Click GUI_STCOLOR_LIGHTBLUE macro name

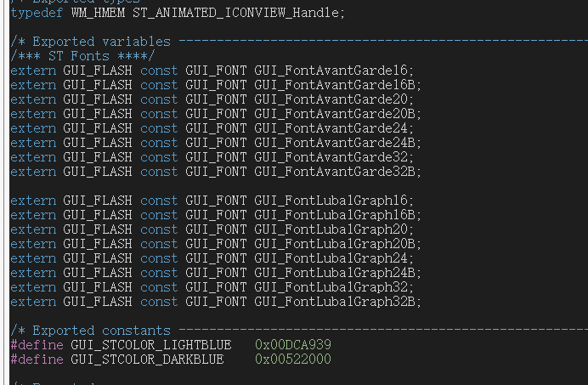tap(151, 345)
